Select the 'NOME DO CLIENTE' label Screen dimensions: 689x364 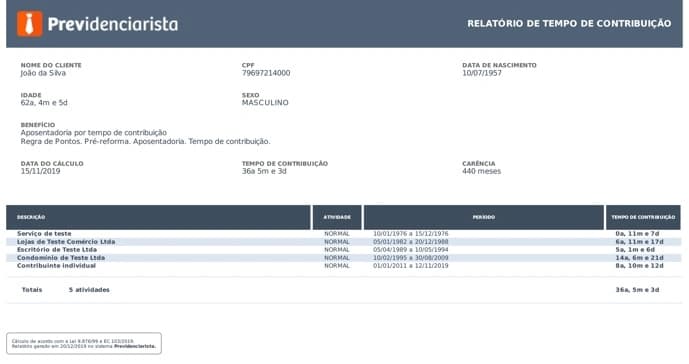pos(51,65)
